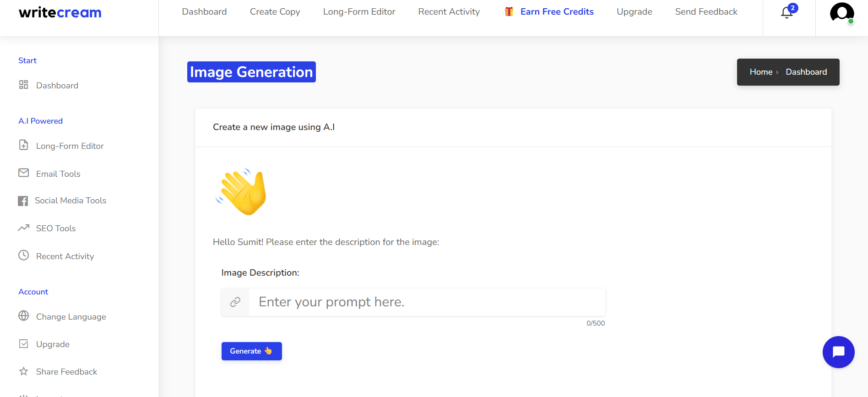
Task: Open the chat support bubble
Action: pos(838,352)
